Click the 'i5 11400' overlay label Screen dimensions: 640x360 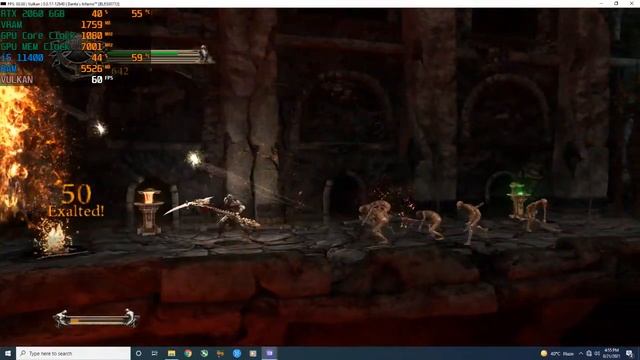coord(22,58)
